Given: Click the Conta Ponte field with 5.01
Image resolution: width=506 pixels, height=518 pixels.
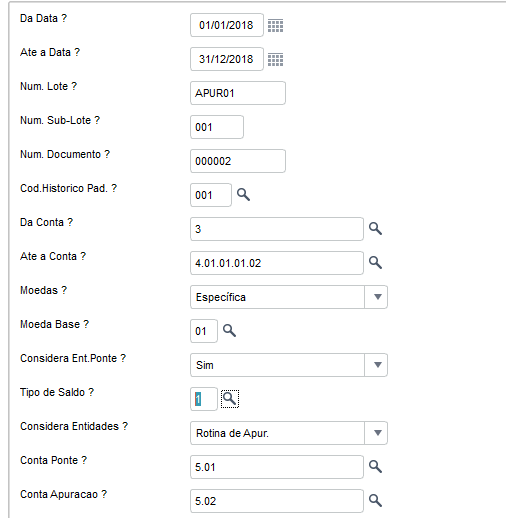Looking at the screenshot, I should point(277,467).
